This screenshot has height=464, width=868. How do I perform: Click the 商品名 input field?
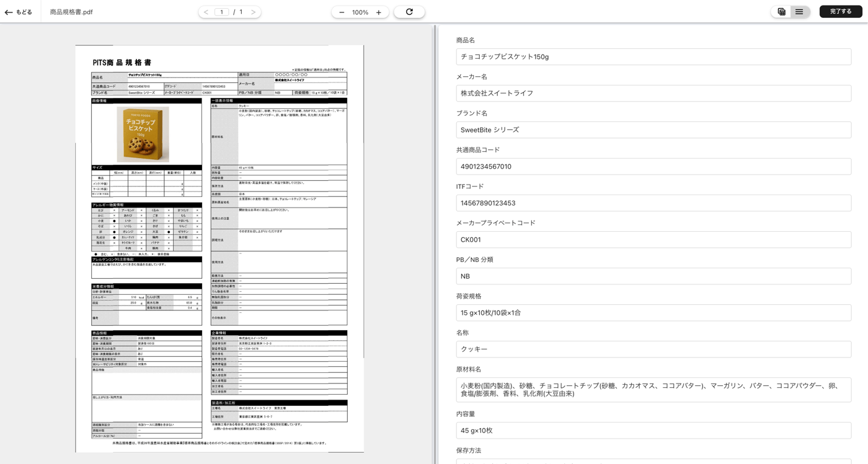point(653,56)
